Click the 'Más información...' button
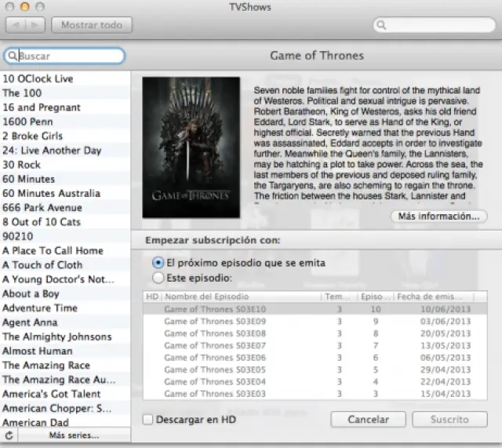 (x=437, y=216)
